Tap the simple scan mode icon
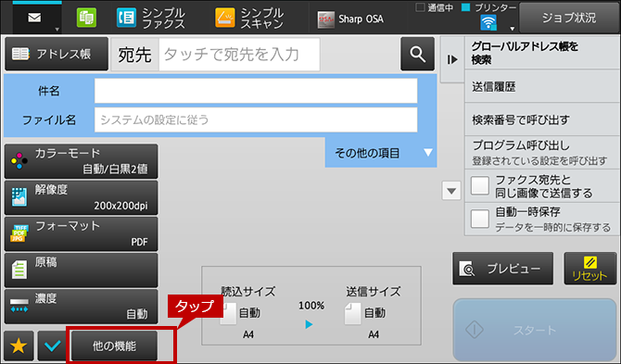This screenshot has height=364, width=621. point(225,19)
